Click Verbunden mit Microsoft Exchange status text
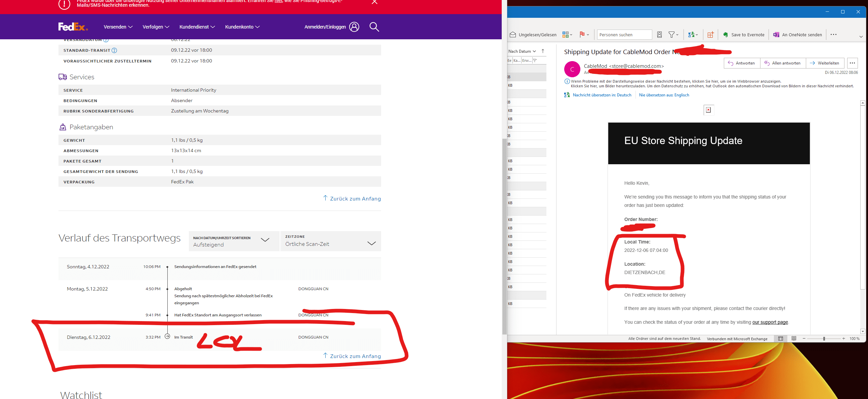Screen dimensions: 868x399 tap(737, 339)
